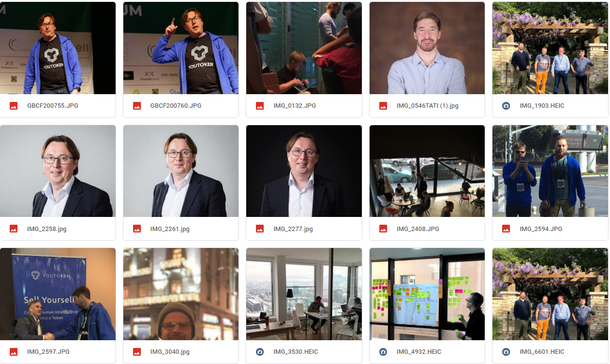610x364 pixels.
Task: Click the IMG_3530.HEIC file name label
Action: (x=296, y=352)
